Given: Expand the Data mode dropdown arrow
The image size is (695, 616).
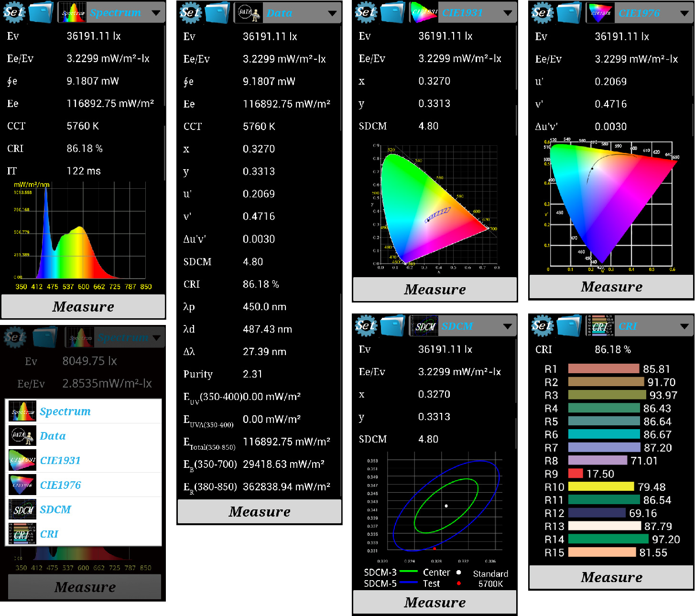Looking at the screenshot, I should click(x=332, y=13).
